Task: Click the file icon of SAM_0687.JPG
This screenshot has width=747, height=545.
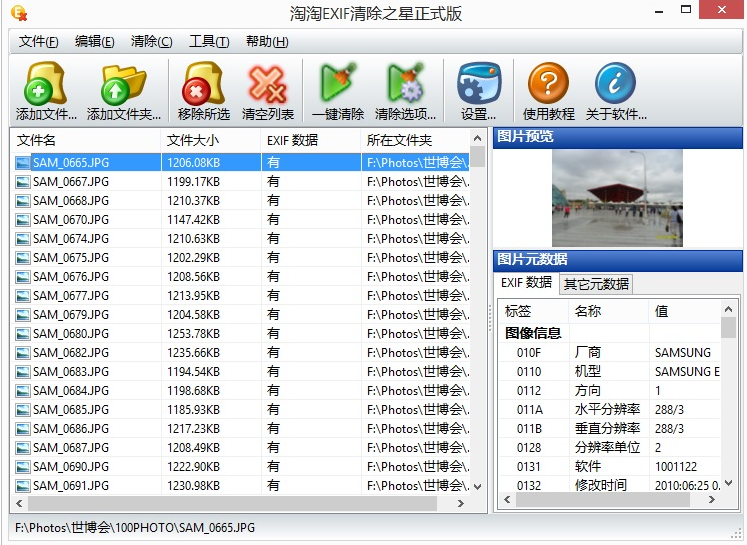Action: [22, 448]
